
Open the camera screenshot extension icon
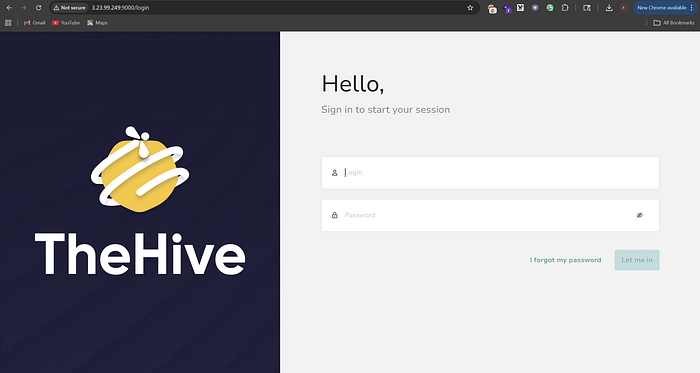(x=492, y=8)
